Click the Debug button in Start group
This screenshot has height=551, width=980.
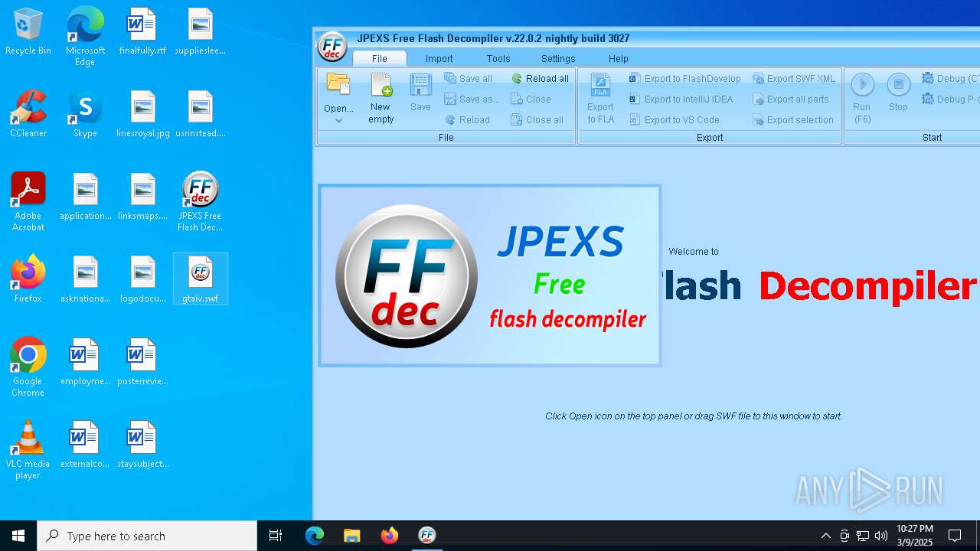coord(950,79)
